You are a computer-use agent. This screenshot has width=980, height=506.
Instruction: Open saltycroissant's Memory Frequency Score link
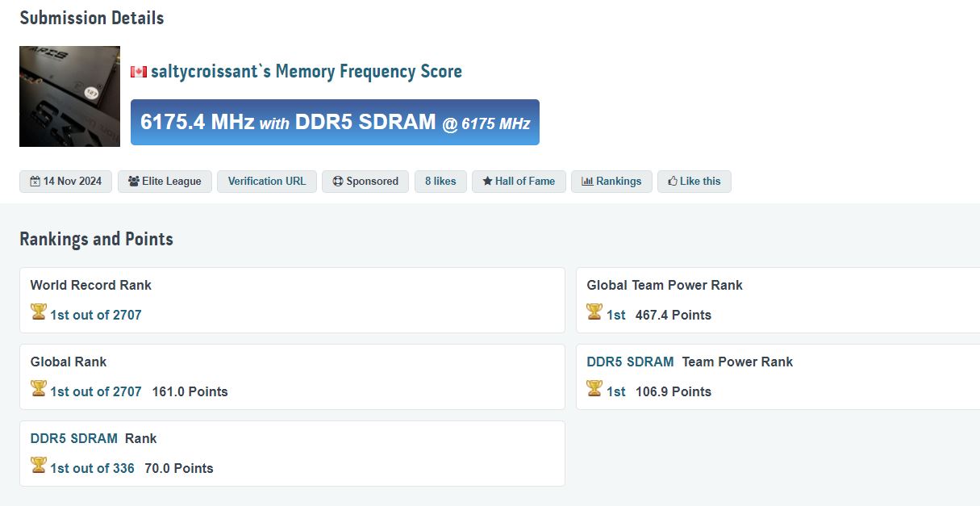[307, 71]
